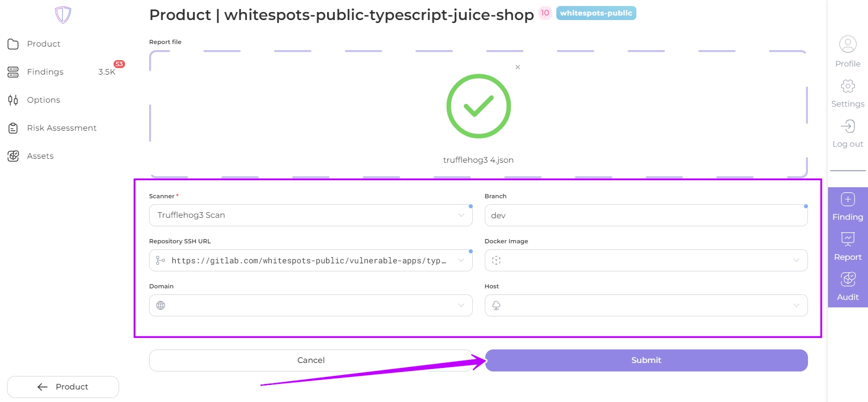Screen dimensions: 868x402
Task: Open Options in the sidebar
Action: tap(44, 100)
